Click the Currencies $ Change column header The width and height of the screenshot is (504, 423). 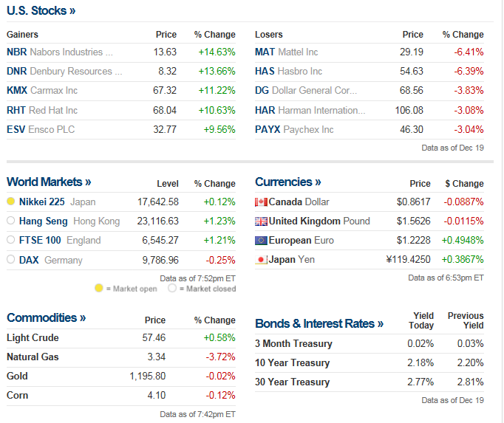tap(465, 184)
